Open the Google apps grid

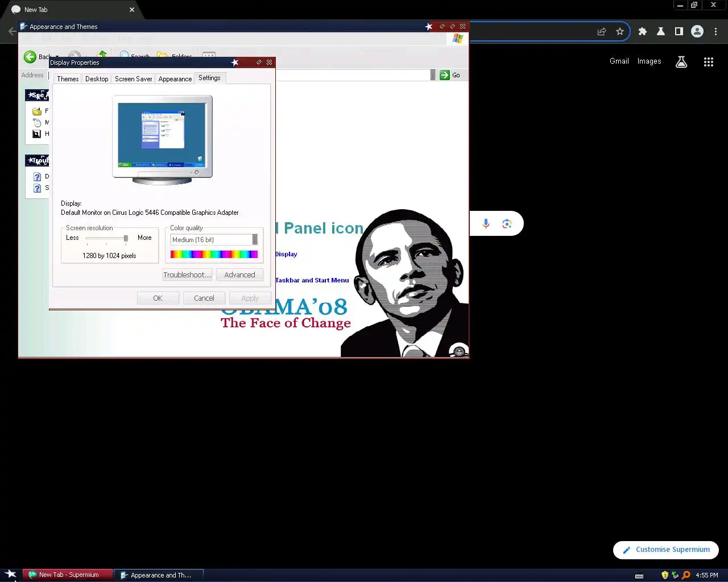[x=709, y=62]
